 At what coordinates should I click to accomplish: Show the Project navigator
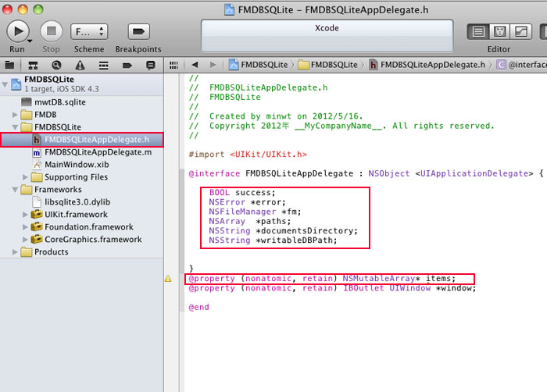tap(9, 65)
